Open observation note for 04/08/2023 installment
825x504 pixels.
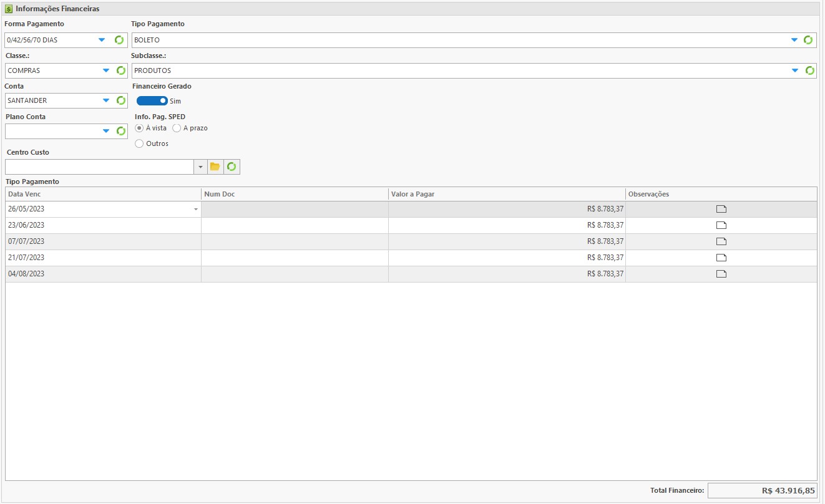(x=721, y=274)
